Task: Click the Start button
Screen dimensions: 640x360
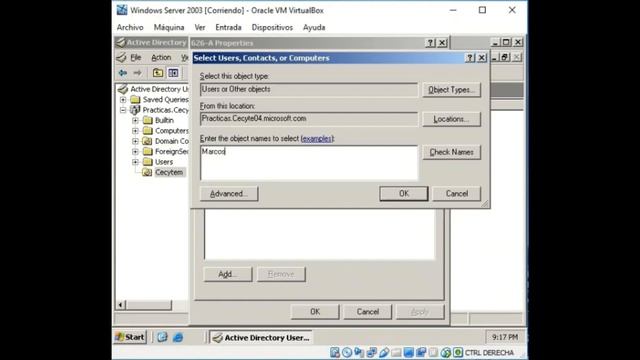Action: pyautogui.click(x=130, y=337)
